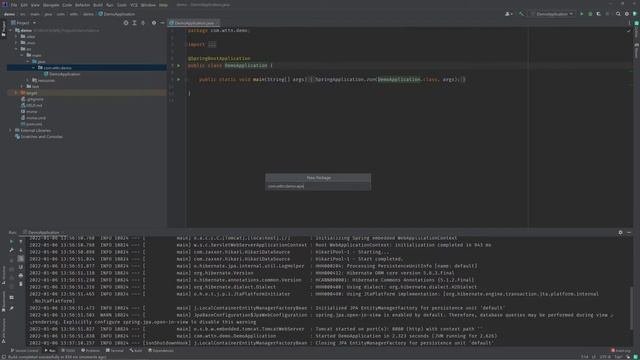
Task: Open the View menu
Action: (35, 5)
